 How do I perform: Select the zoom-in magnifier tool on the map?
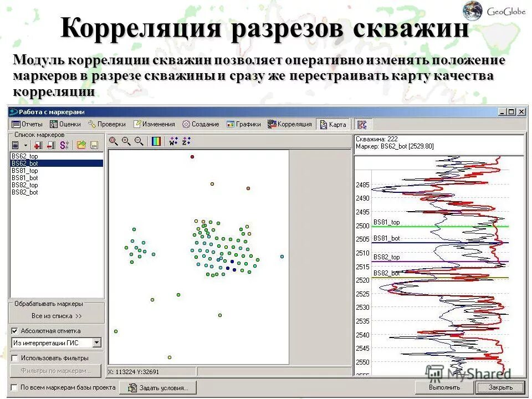tap(125, 141)
